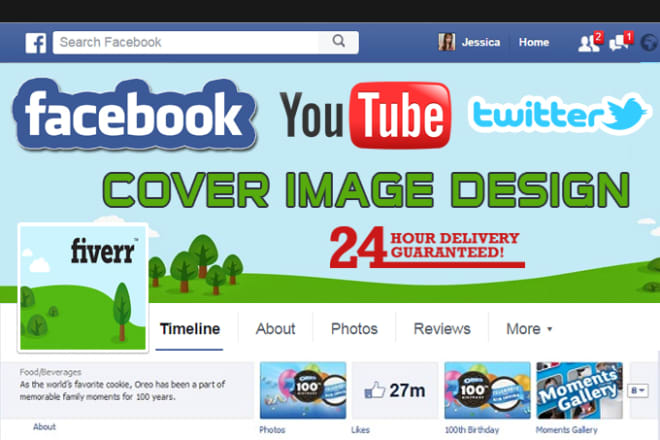The height and width of the screenshot is (440, 660).
Task: Click the COVER IMAGE DESIGN heading
Action: coord(366,190)
